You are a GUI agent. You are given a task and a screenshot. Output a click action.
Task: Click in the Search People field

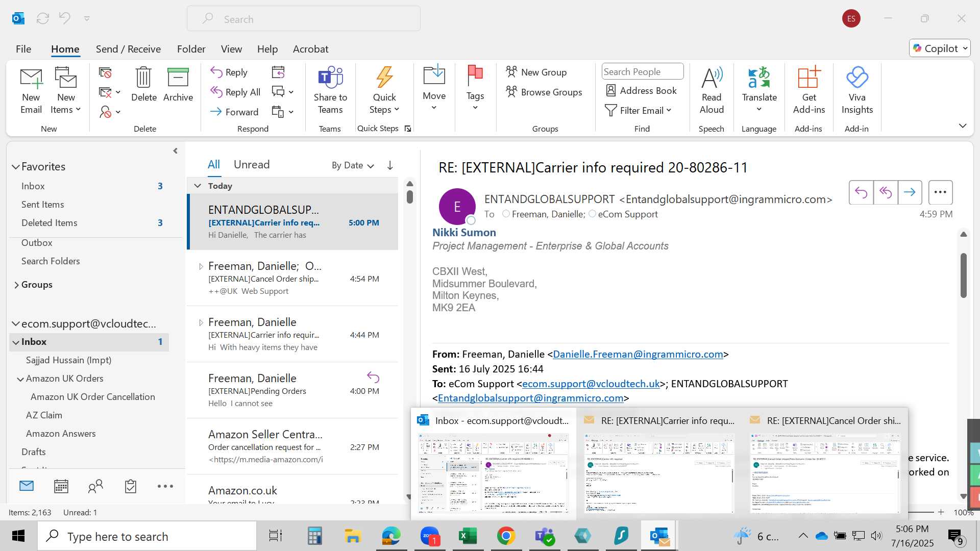click(643, 72)
